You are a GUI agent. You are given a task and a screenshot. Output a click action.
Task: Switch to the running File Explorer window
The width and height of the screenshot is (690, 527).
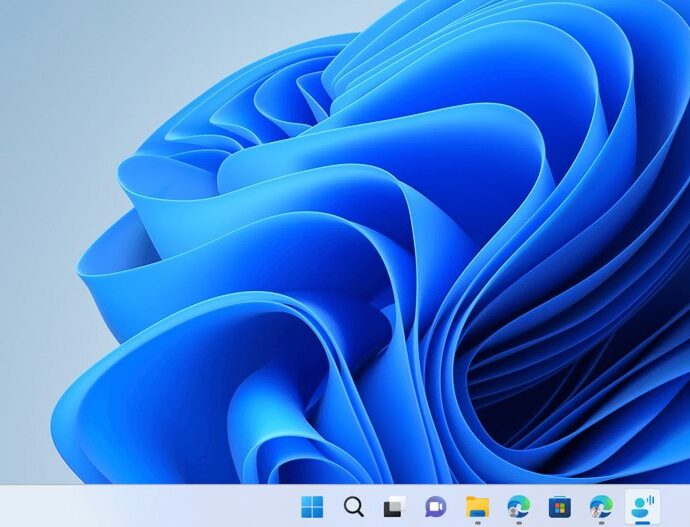[x=477, y=506]
